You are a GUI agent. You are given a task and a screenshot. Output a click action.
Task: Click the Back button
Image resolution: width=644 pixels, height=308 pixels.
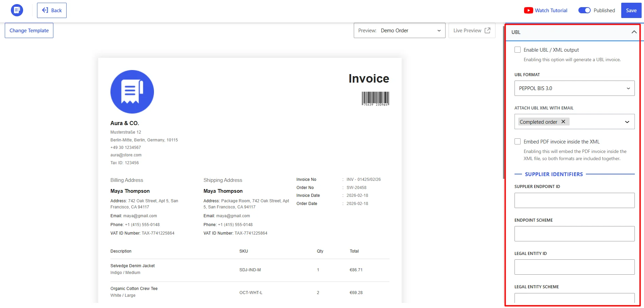click(52, 10)
